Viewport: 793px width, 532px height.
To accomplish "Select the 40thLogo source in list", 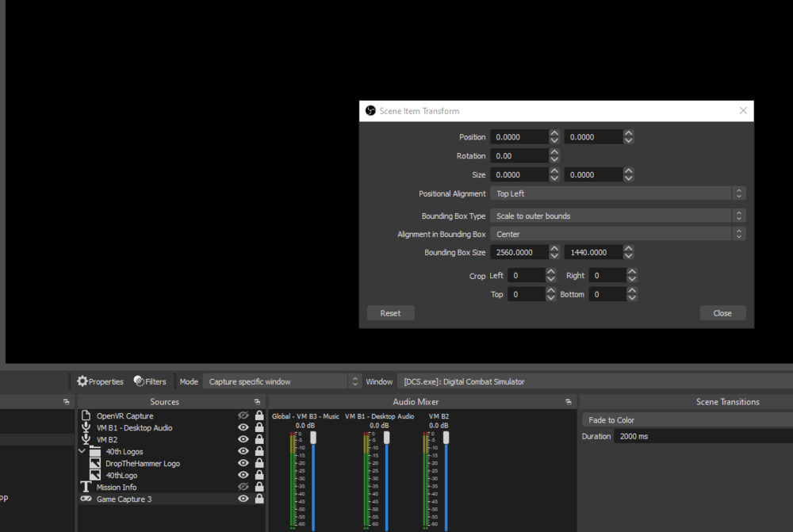I will pos(121,475).
